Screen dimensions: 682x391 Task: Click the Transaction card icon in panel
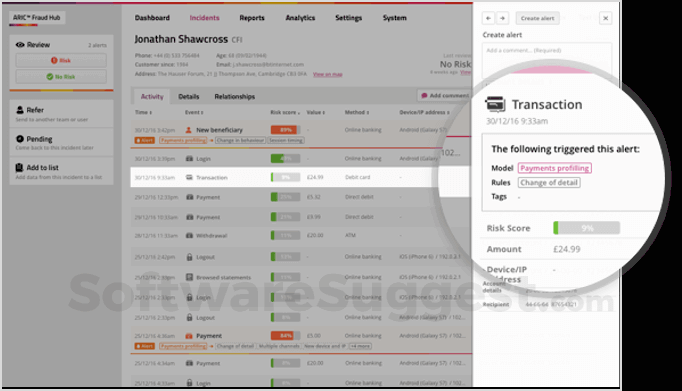pos(495,104)
